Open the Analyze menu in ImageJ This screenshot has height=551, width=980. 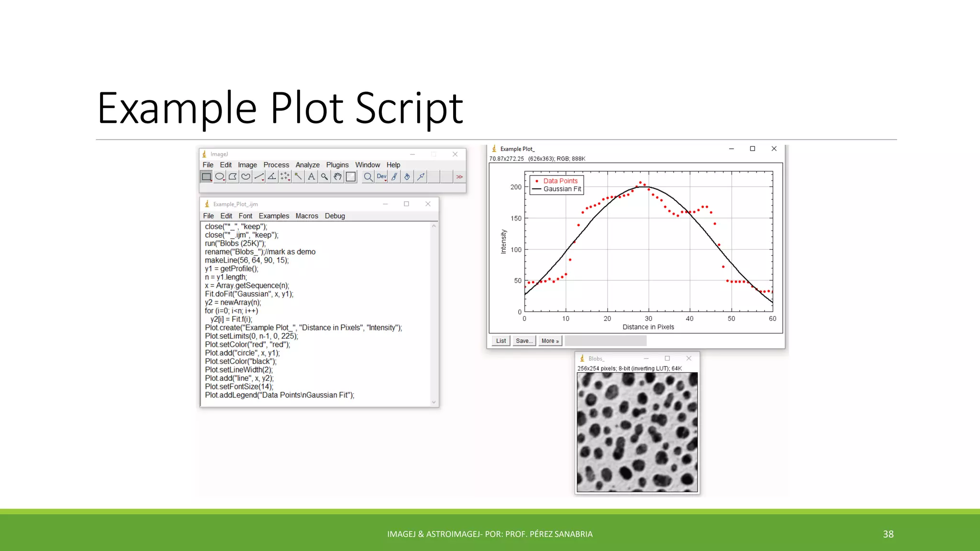click(x=307, y=165)
